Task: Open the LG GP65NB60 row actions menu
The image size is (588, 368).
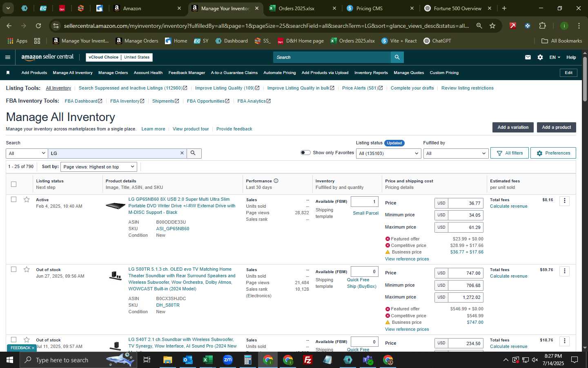Action: 564,201
